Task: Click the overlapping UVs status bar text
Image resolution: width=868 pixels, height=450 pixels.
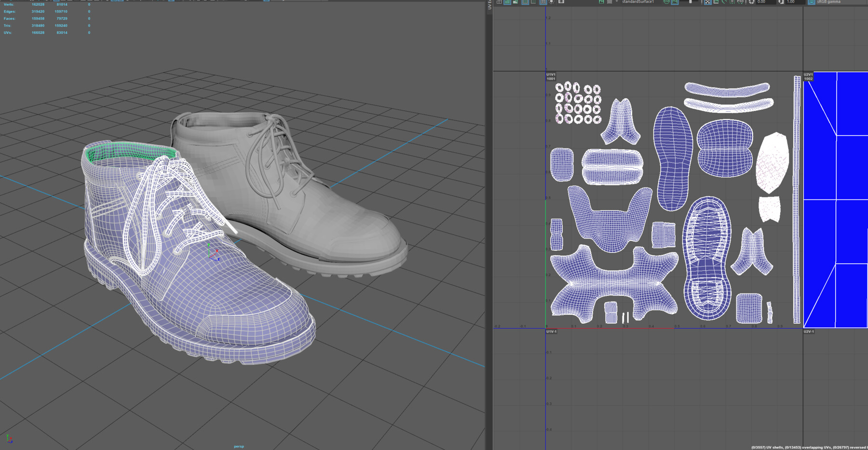Action: pyautogui.click(x=815, y=447)
